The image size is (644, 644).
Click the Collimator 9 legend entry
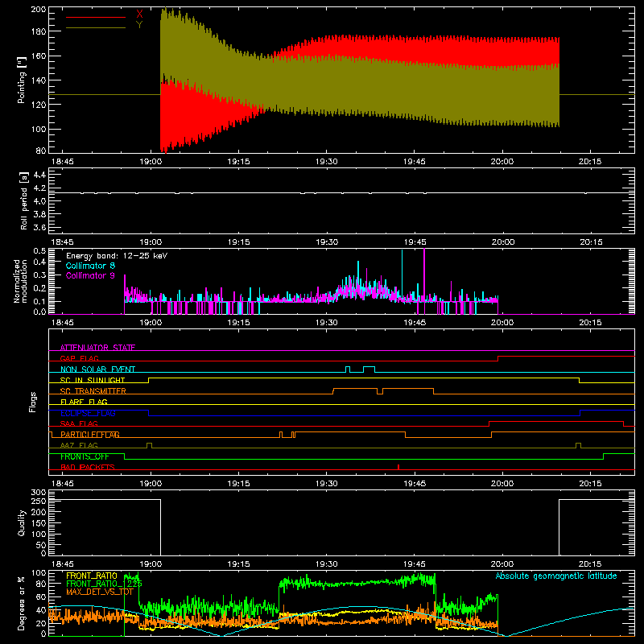pos(90,275)
